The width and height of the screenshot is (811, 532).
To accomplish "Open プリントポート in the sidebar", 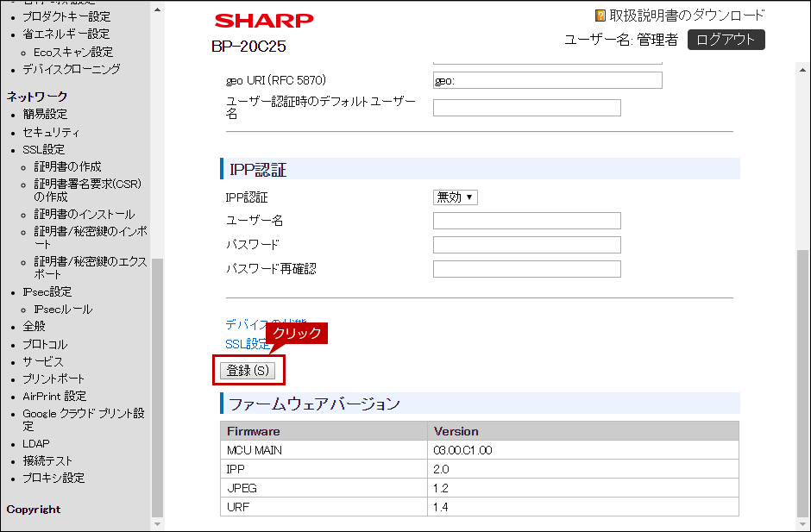I will coord(53,379).
